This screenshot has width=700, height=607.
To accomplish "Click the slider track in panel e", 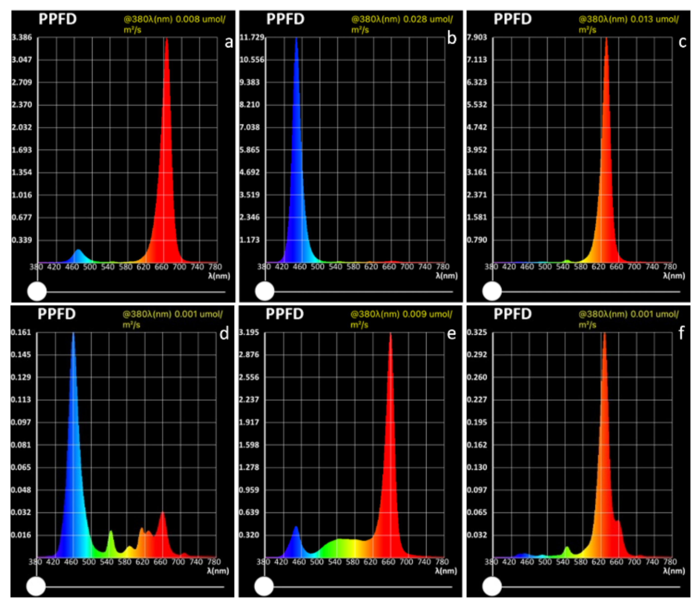I will [x=363, y=587].
